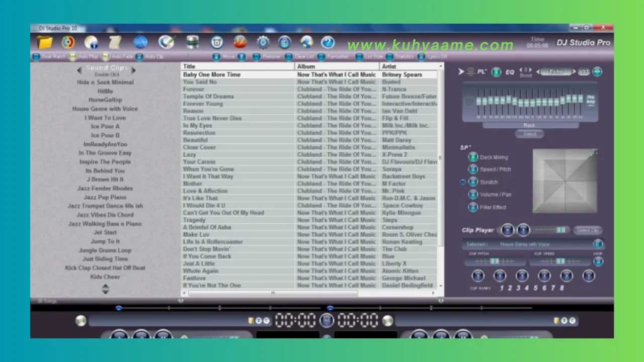Open the Echo effect selector

click(556, 72)
